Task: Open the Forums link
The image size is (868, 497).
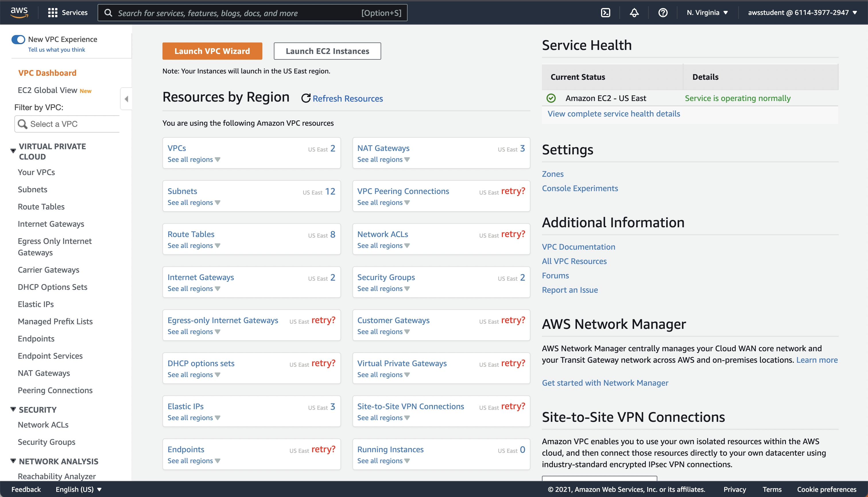Action: [555, 275]
